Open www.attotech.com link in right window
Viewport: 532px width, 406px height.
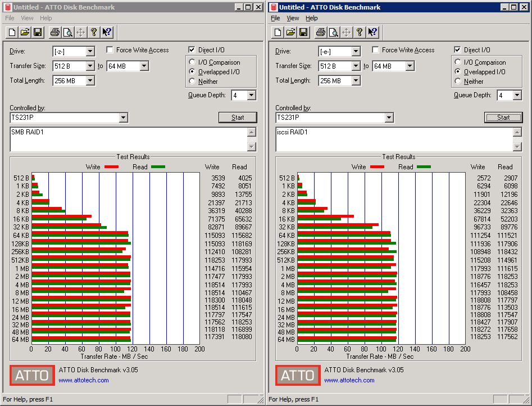[x=349, y=380]
